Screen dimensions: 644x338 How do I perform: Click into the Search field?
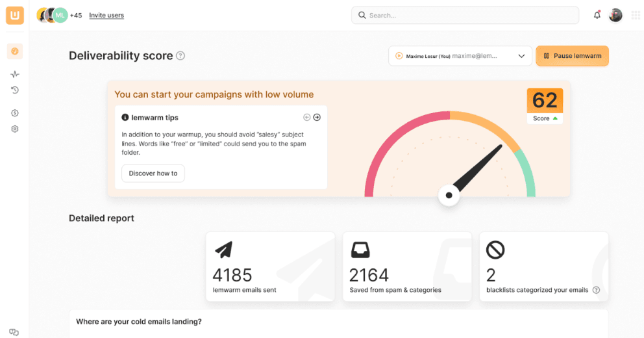(465, 15)
